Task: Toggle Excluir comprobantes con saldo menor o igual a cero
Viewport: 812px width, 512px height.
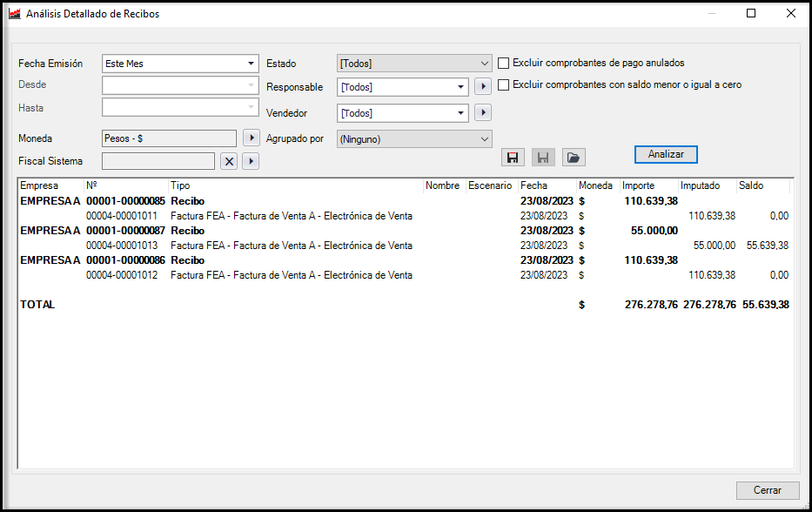Action: pos(503,85)
